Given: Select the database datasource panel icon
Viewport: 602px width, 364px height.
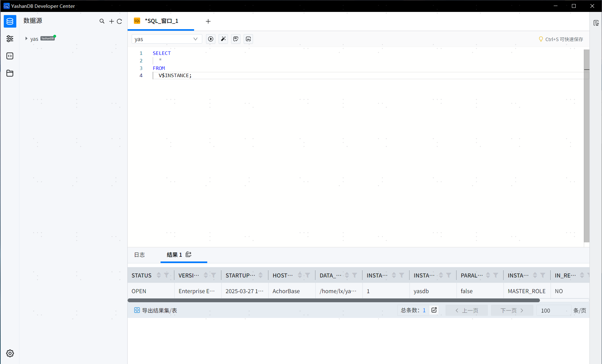Looking at the screenshot, I should click(x=10, y=21).
